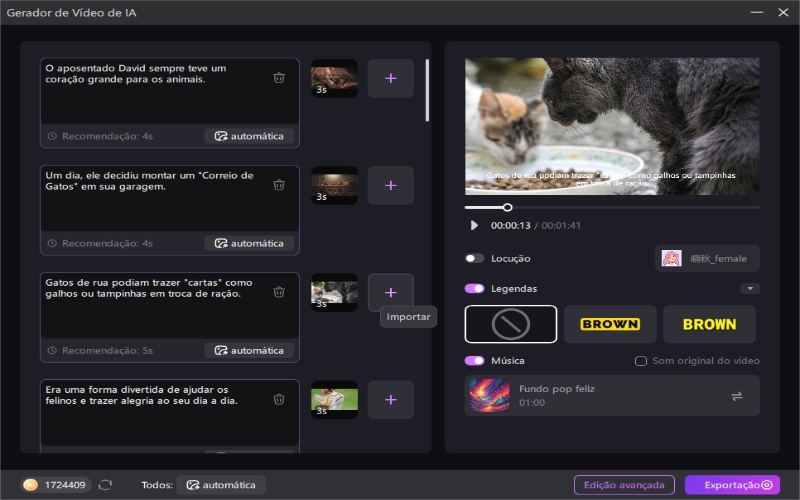Turn off the Música switch
The height and width of the screenshot is (500, 800).
coord(474,360)
